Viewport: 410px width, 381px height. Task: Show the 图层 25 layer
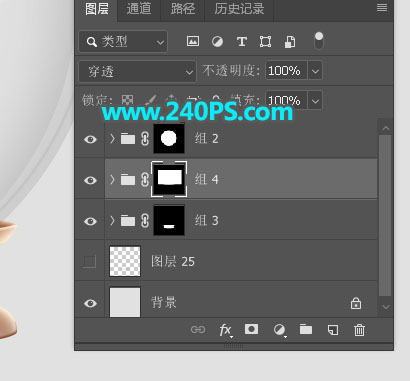coord(90,262)
